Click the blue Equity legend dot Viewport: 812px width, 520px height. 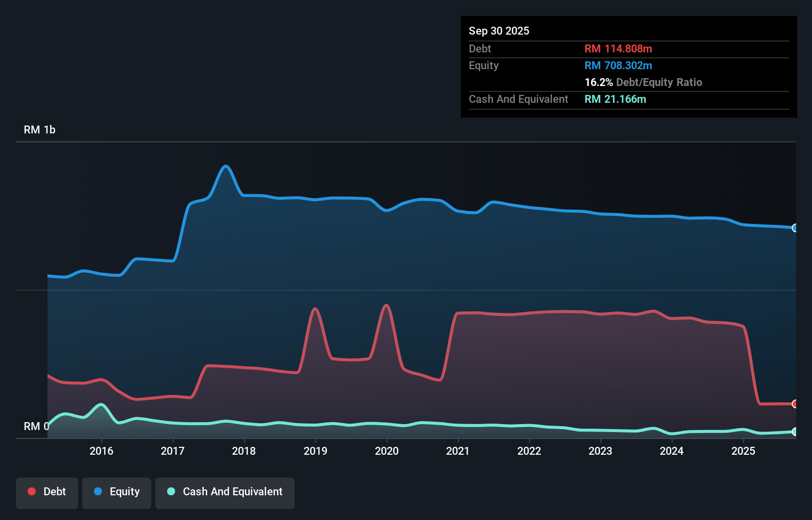coord(98,491)
